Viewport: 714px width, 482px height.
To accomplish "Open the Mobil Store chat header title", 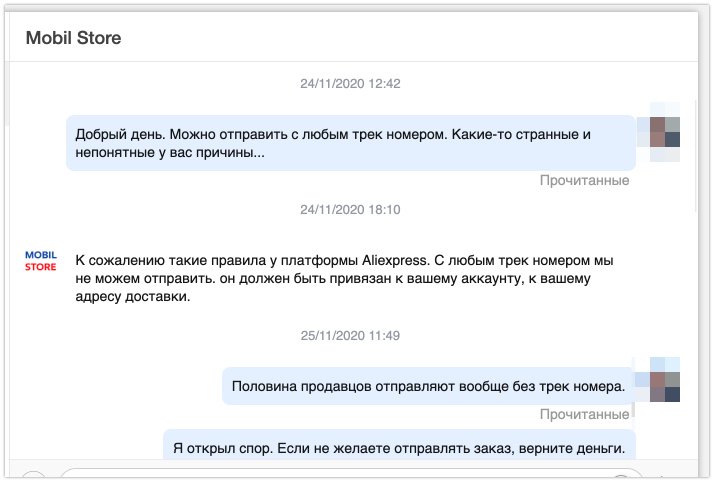I will point(73,38).
